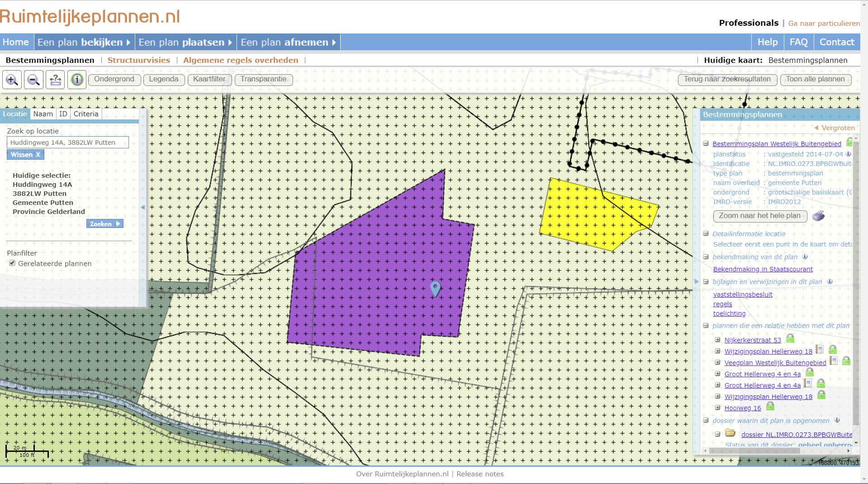This screenshot has width=868, height=484.
Task: Collapse the Detailinformatie locatie section
Action: 706,233
